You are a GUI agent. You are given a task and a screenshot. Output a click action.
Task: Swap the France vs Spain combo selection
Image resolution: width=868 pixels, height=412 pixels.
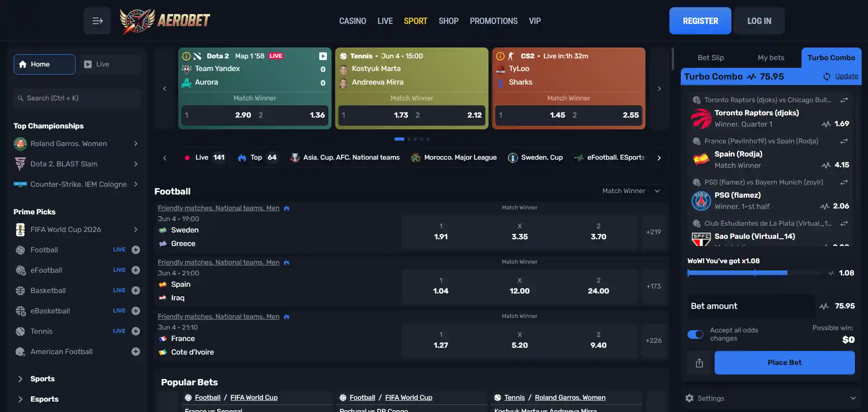click(x=844, y=141)
